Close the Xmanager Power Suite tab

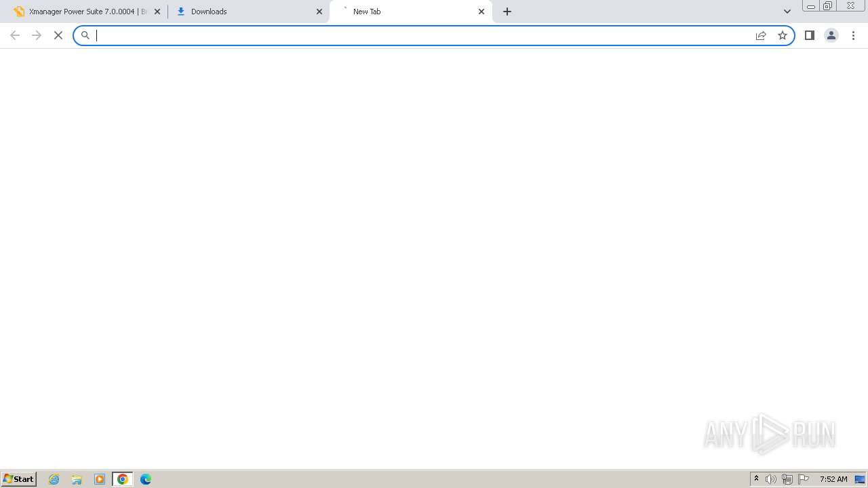[x=157, y=12]
